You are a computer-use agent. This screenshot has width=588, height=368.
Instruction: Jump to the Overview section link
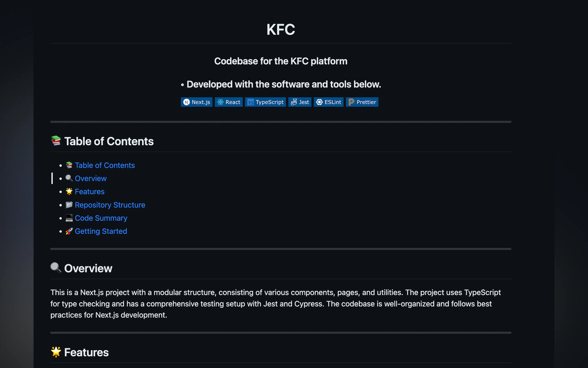91,178
